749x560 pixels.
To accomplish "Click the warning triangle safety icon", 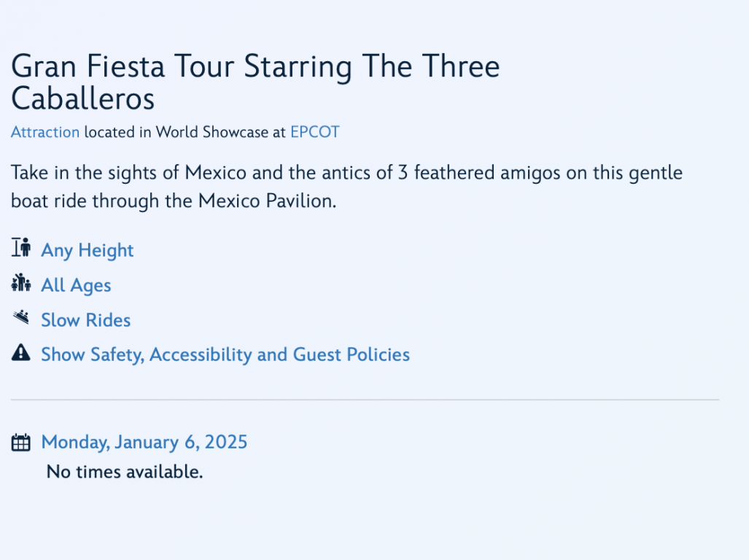I will pos(21,352).
